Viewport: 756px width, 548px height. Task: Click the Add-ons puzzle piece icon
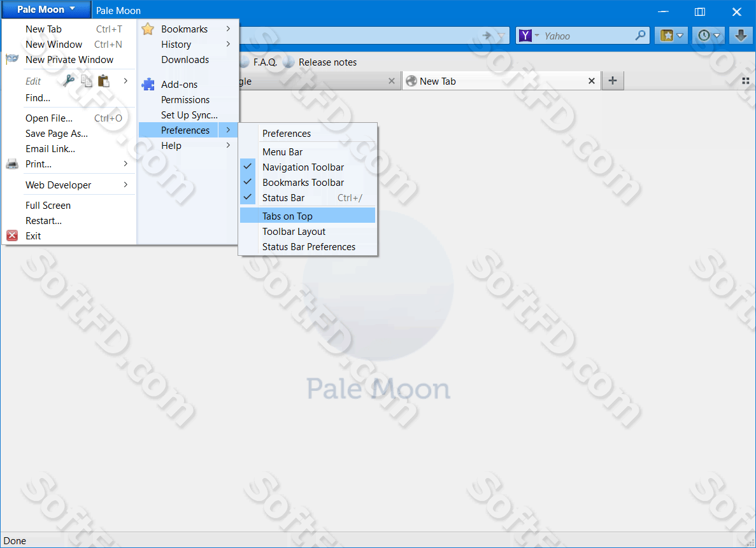[x=148, y=84]
